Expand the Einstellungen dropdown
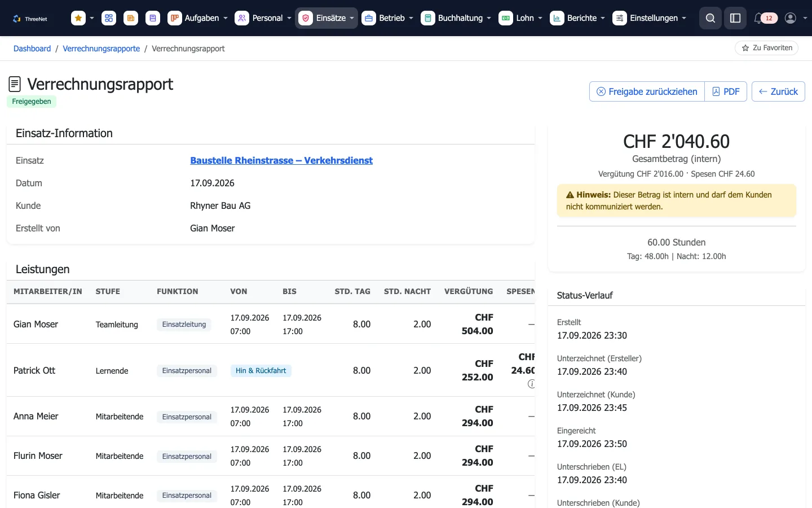This screenshot has height=508, width=812. (684, 18)
